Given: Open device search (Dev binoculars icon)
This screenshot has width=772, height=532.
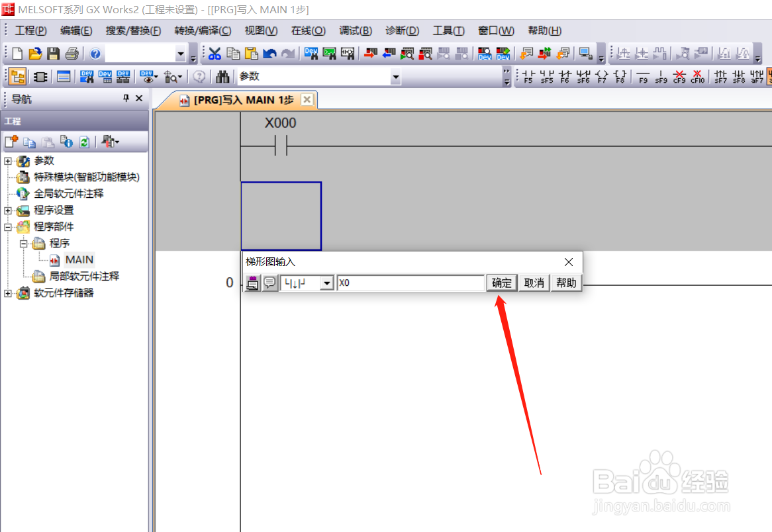Looking at the screenshot, I should 311,53.
